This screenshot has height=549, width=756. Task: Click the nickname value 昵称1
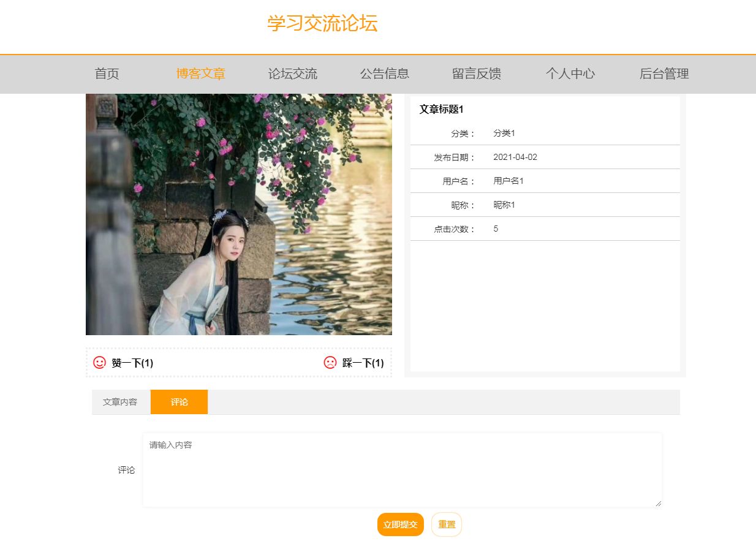click(x=504, y=205)
